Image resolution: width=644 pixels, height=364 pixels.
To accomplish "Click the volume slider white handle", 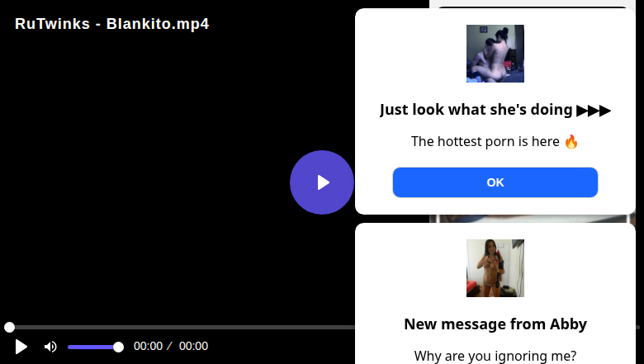I will tap(118, 347).
